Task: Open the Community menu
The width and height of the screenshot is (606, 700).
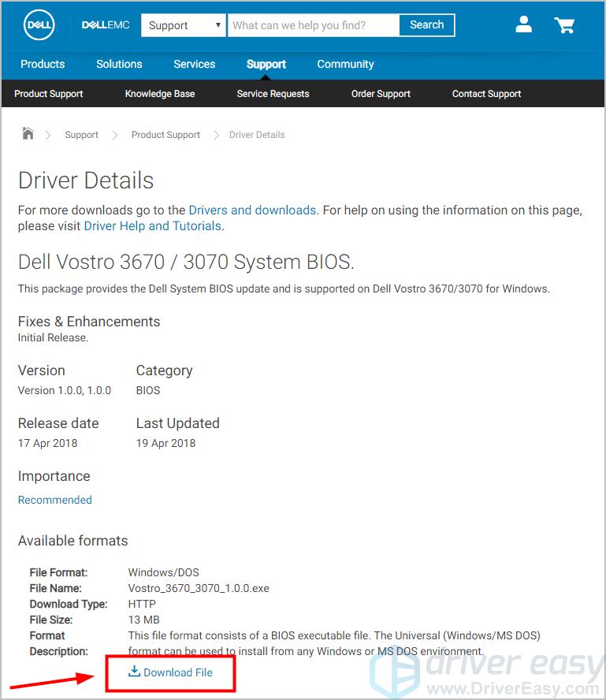Action: (x=345, y=65)
